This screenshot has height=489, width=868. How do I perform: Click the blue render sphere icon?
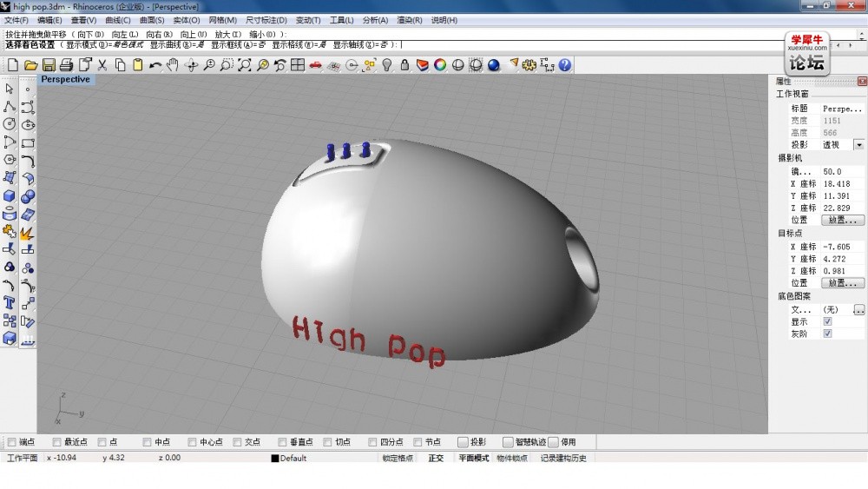point(494,65)
